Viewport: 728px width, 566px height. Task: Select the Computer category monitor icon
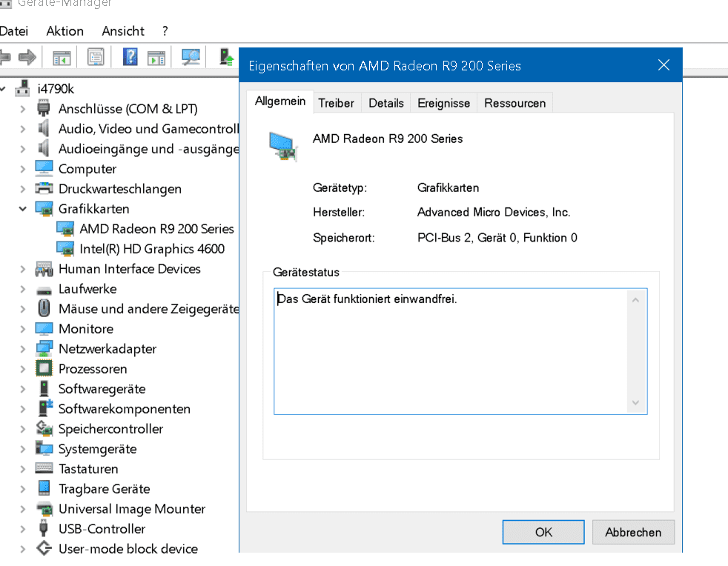coord(44,168)
